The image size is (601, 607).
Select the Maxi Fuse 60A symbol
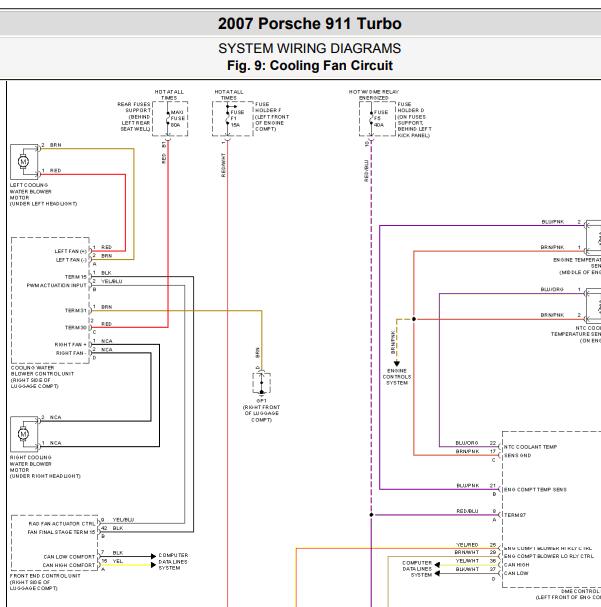168,118
